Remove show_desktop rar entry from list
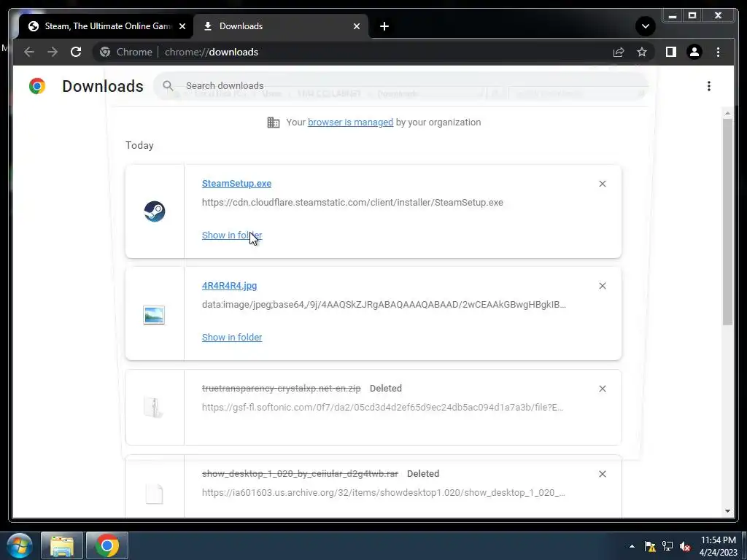The width and height of the screenshot is (747, 560). coord(602,474)
